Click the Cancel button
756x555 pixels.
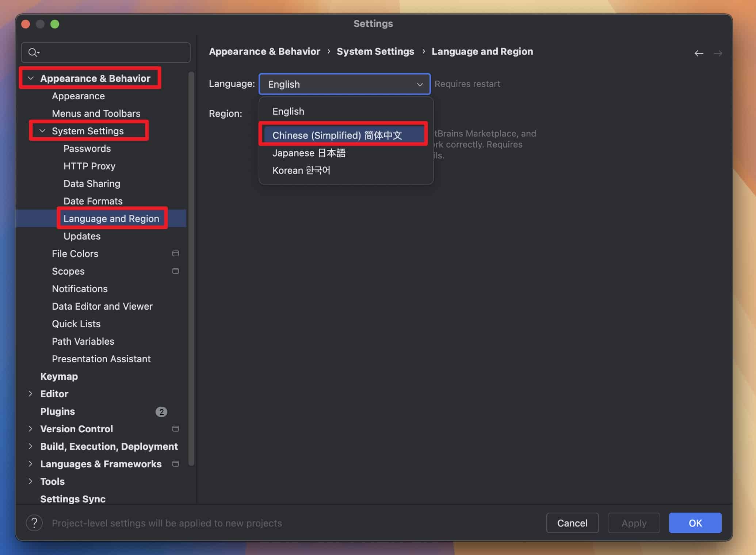click(x=572, y=523)
